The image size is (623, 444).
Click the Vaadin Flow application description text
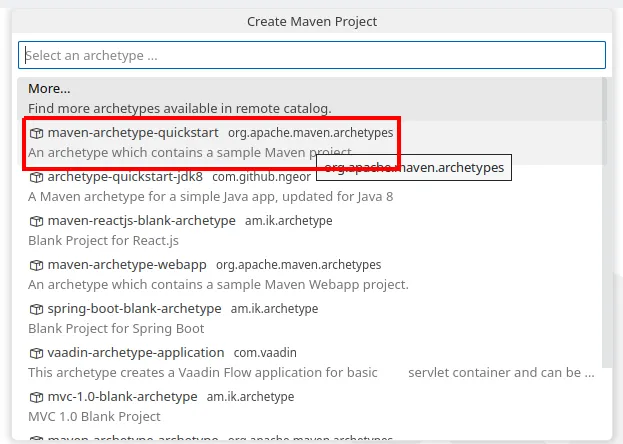[x=311, y=372]
